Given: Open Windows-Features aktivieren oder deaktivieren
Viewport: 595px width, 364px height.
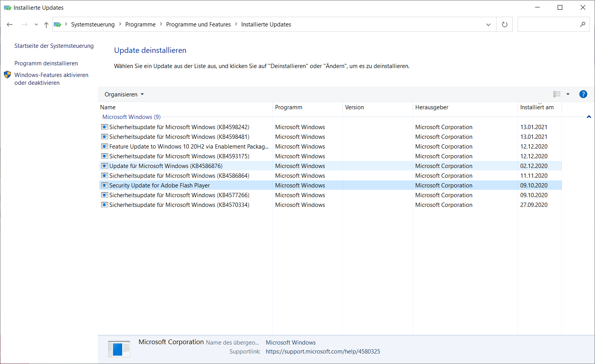Looking at the screenshot, I should [x=51, y=79].
